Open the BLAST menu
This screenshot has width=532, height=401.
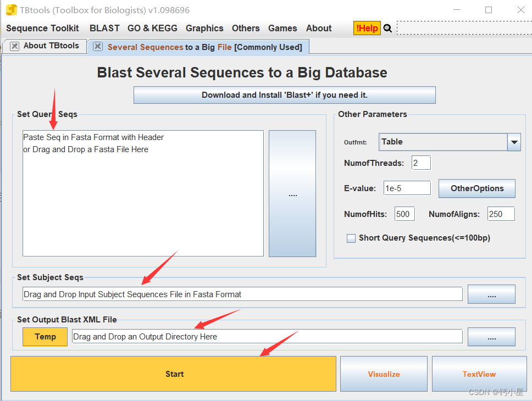click(x=104, y=28)
